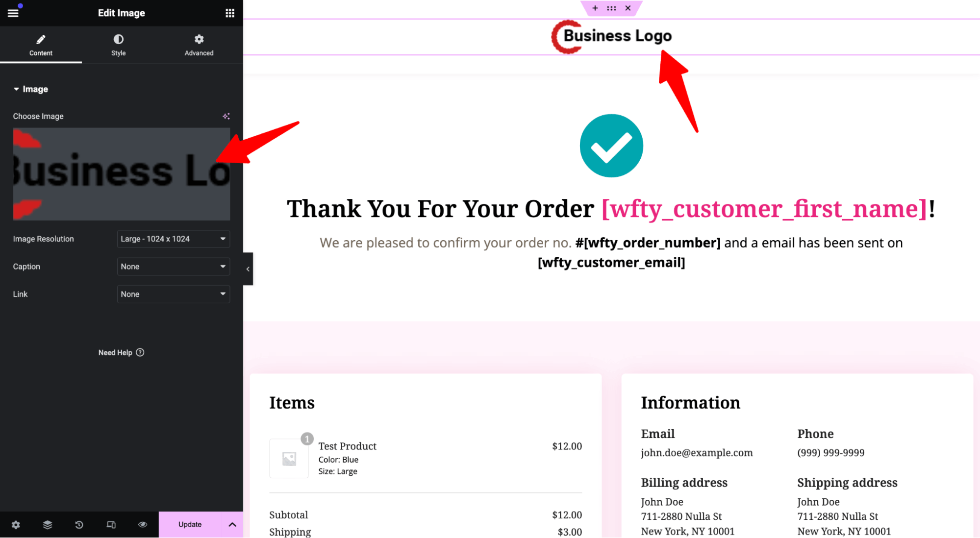
Task: Click the responsive/device toggle icon
Action: (111, 524)
